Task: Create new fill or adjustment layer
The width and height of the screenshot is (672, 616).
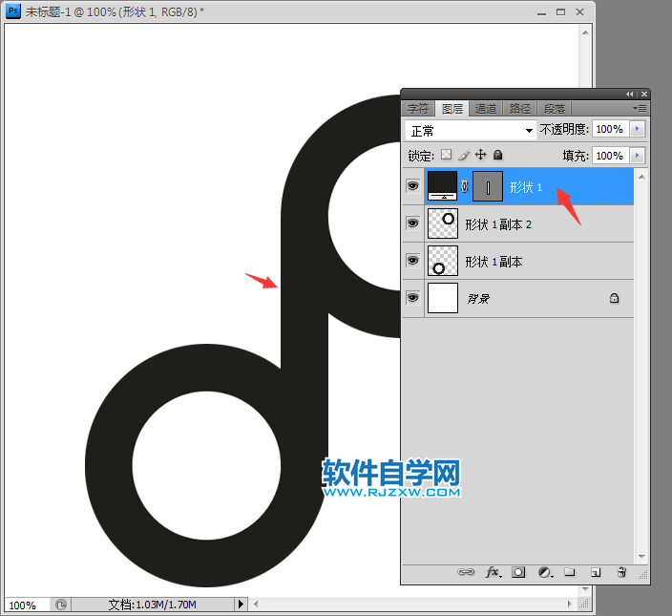Action: point(545,572)
